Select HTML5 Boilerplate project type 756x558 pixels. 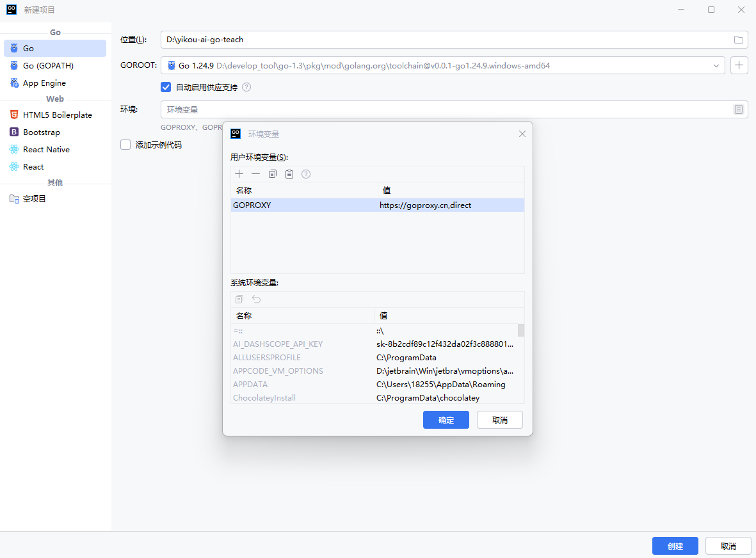(55, 115)
